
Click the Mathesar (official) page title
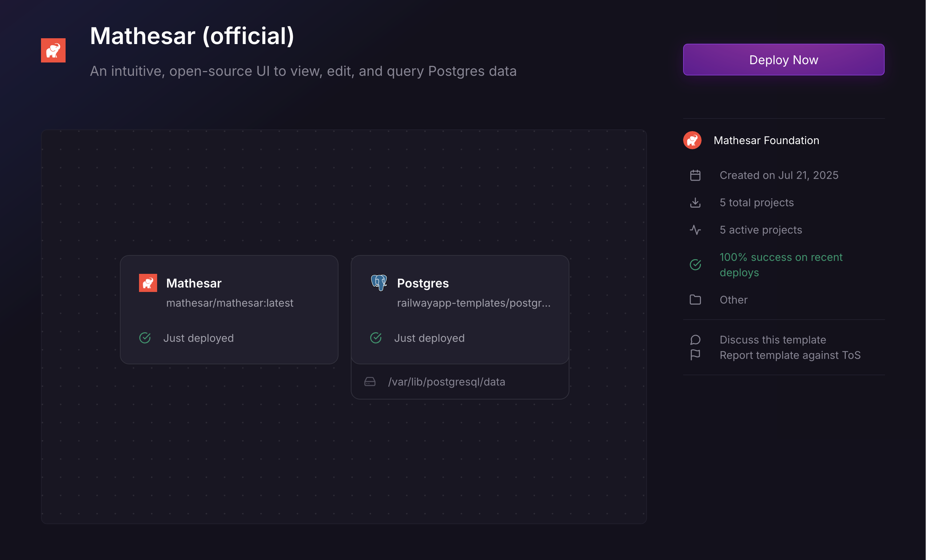pos(192,36)
